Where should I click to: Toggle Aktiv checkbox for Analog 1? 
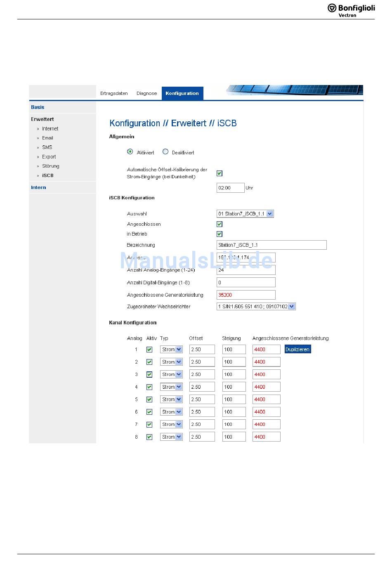tap(149, 350)
